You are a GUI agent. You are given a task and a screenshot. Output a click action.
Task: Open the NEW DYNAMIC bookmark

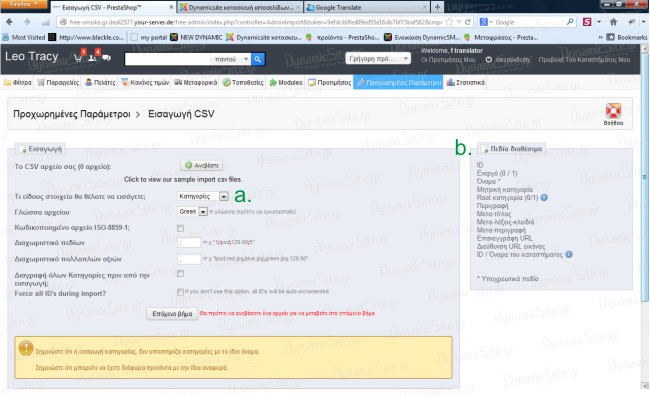point(196,37)
